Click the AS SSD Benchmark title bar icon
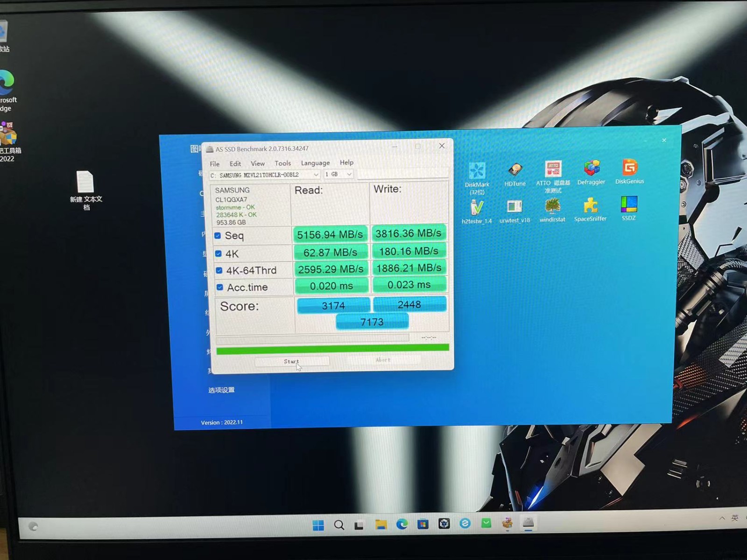The image size is (747, 560). (210, 149)
